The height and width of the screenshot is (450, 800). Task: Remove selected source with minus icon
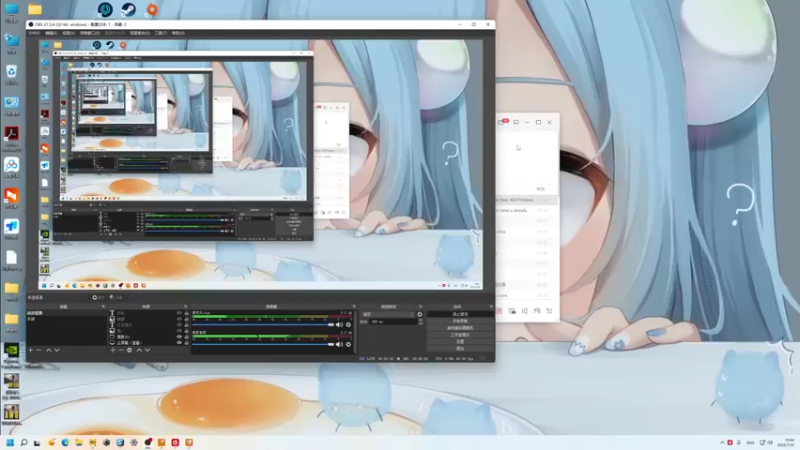[x=121, y=351]
